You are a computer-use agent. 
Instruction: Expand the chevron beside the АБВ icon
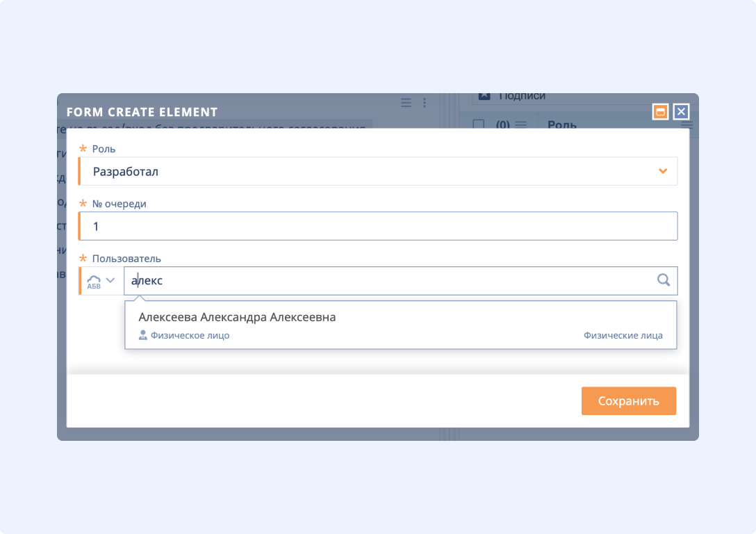[110, 281]
